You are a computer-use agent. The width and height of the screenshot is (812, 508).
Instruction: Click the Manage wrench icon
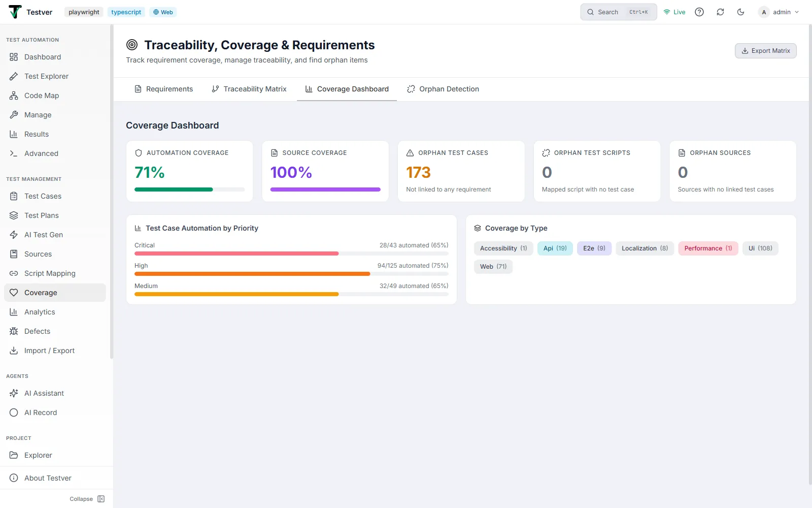coord(14,115)
